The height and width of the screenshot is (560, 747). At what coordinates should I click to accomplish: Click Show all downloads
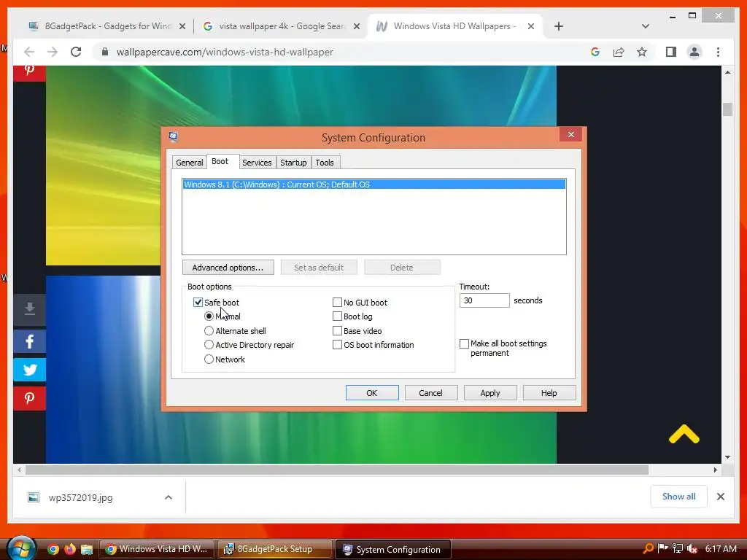click(679, 497)
